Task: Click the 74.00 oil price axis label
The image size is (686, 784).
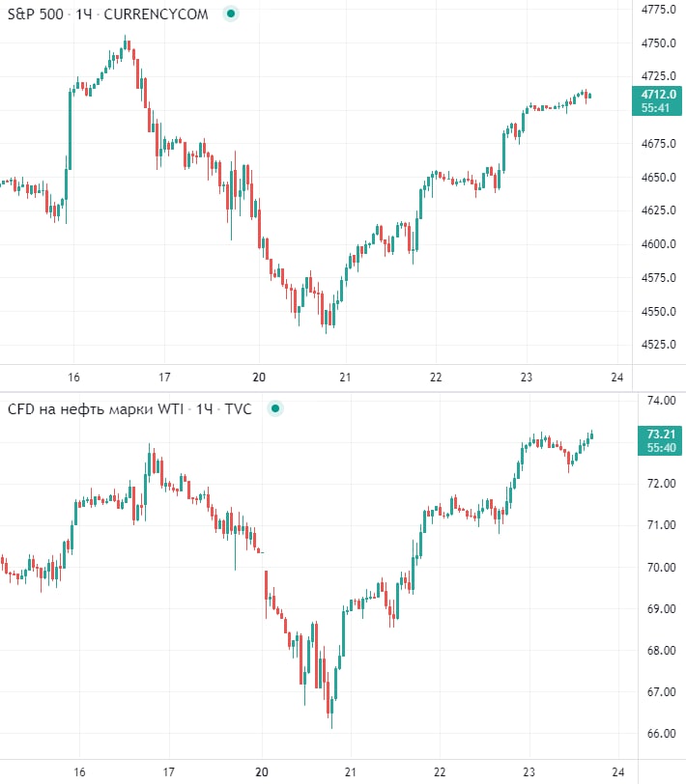Action: [x=660, y=400]
